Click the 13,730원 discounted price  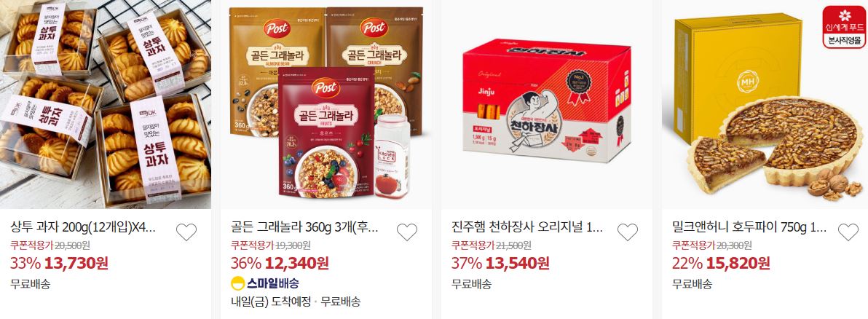[76, 263]
